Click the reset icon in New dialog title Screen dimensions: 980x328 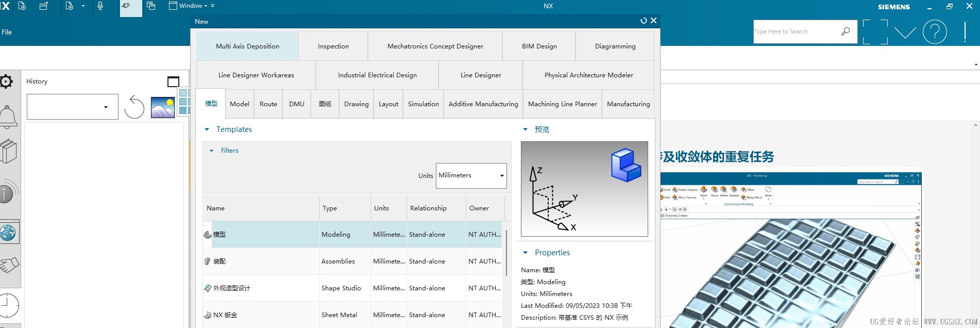click(644, 21)
